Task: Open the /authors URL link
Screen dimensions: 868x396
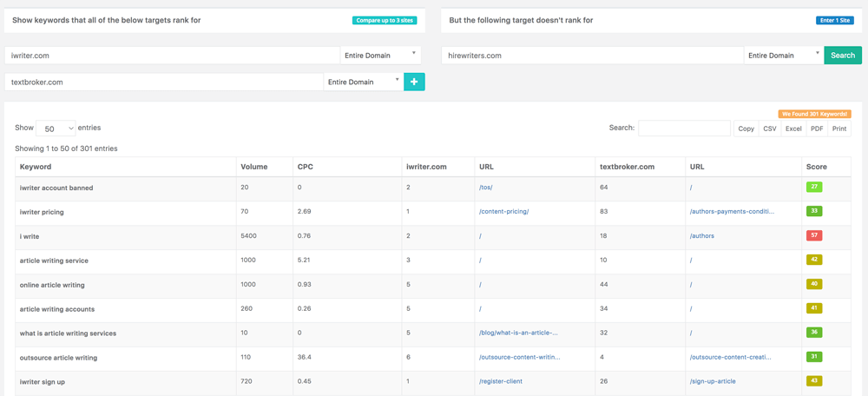Action: (x=702, y=236)
